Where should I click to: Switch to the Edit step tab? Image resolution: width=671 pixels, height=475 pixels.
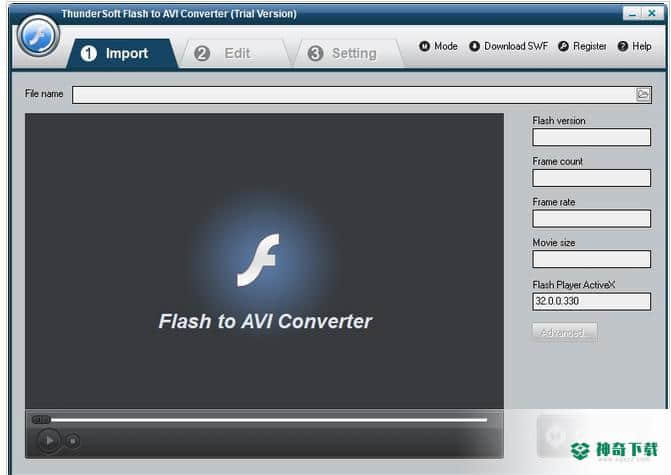click(x=235, y=53)
